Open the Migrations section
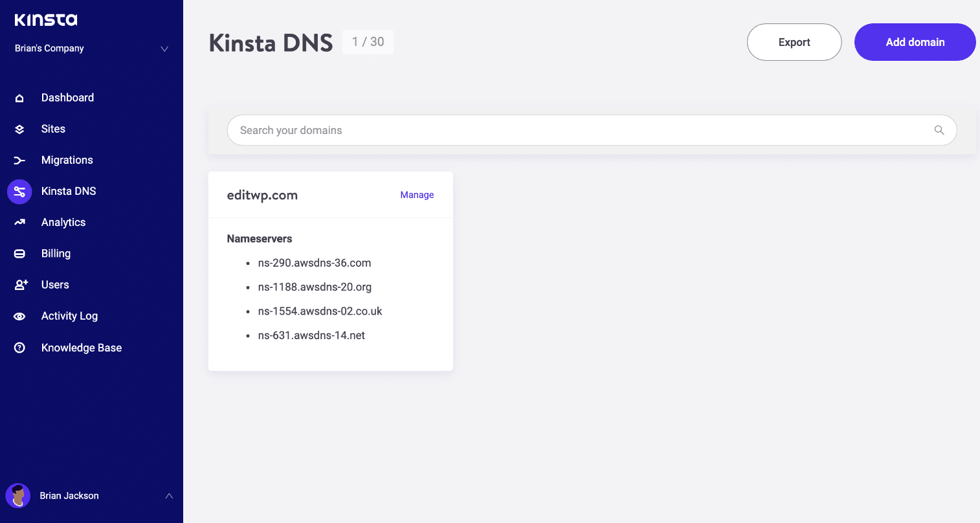Screen dimensions: 980x523 [x=19, y=160]
